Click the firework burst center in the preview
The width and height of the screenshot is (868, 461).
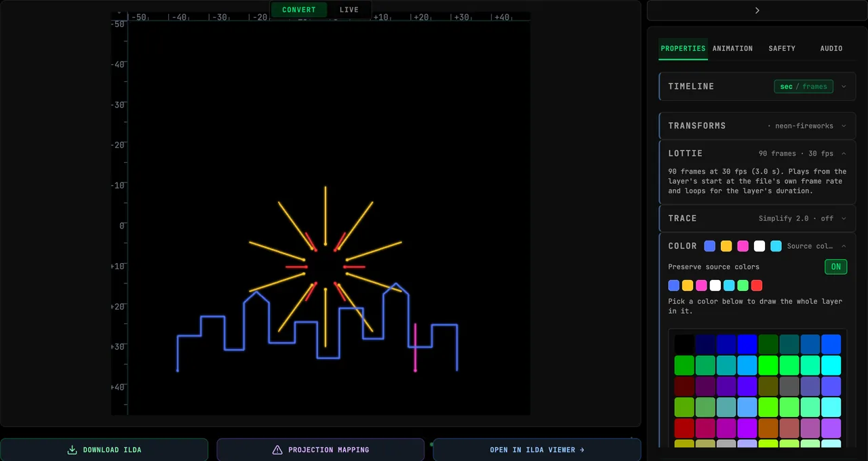pyautogui.click(x=325, y=266)
